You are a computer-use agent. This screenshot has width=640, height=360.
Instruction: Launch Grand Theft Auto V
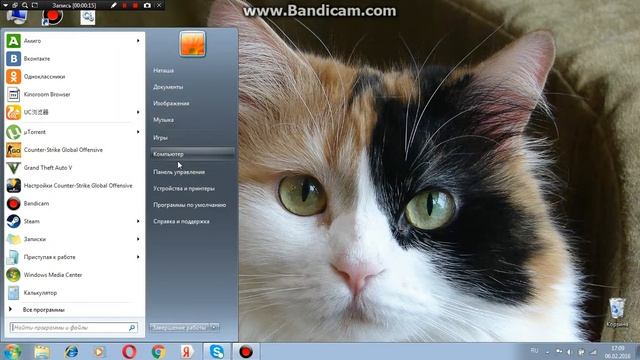[73, 168]
